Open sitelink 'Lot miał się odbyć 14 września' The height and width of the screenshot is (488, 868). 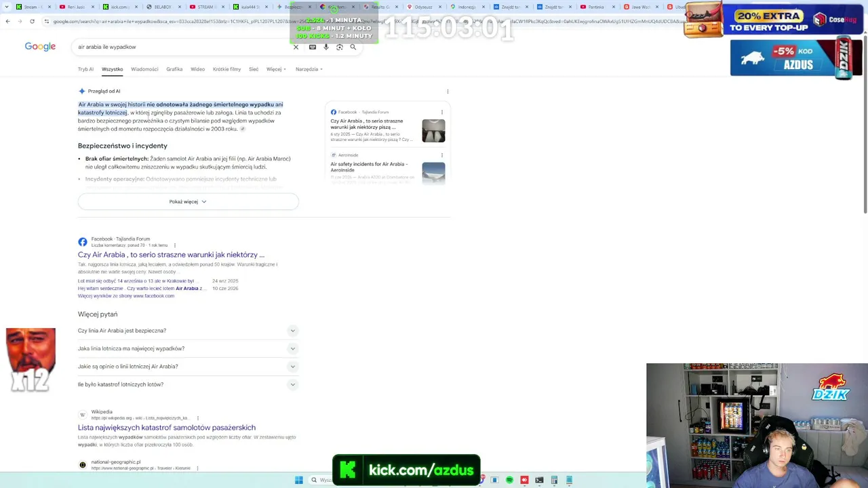tap(136, 281)
